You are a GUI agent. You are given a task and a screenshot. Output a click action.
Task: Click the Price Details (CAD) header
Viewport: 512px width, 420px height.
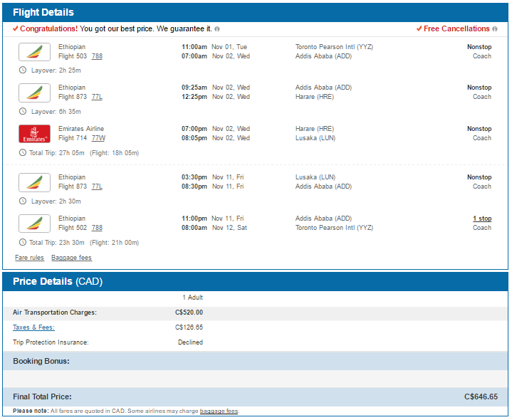58,282
